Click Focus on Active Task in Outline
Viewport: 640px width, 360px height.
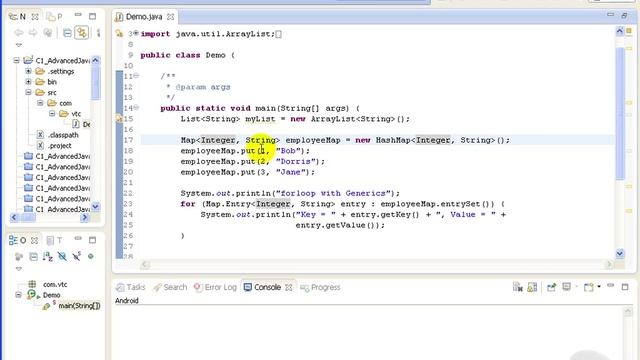pos(19,256)
